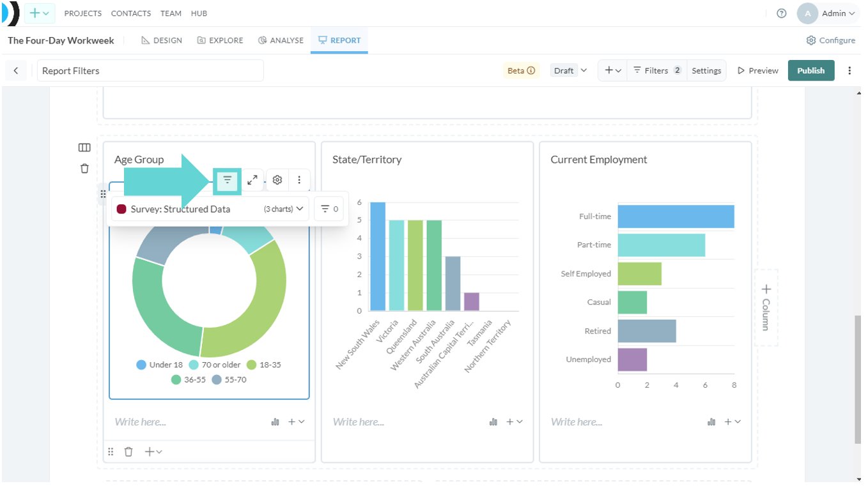Switch to the DESIGN tab
The image size is (868, 486).
(x=162, y=40)
